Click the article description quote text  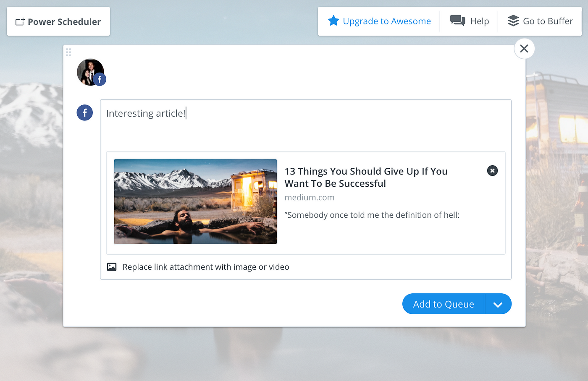click(x=372, y=215)
